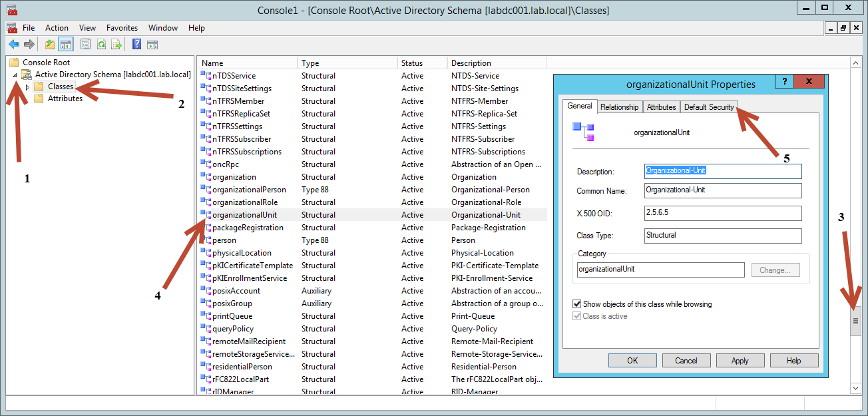Screen dimensions: 868x416
Task: Click the Common Name field
Action: coord(723,190)
